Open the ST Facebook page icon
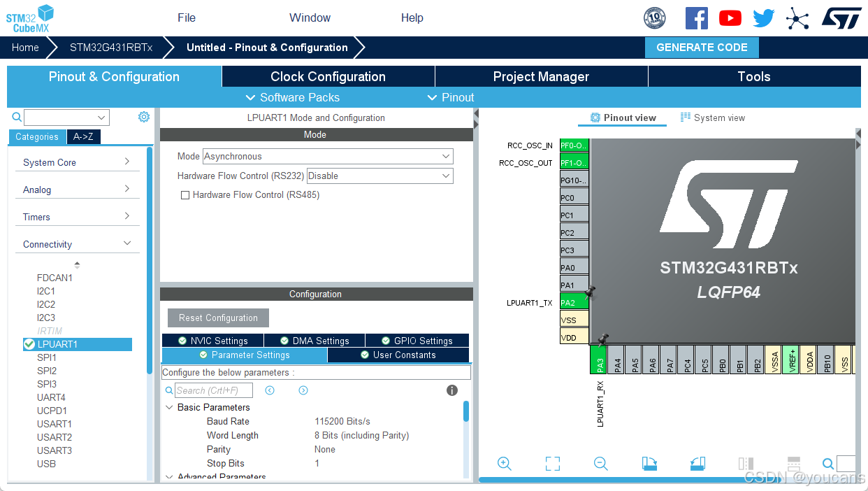This screenshot has height=491, width=868. tap(696, 18)
